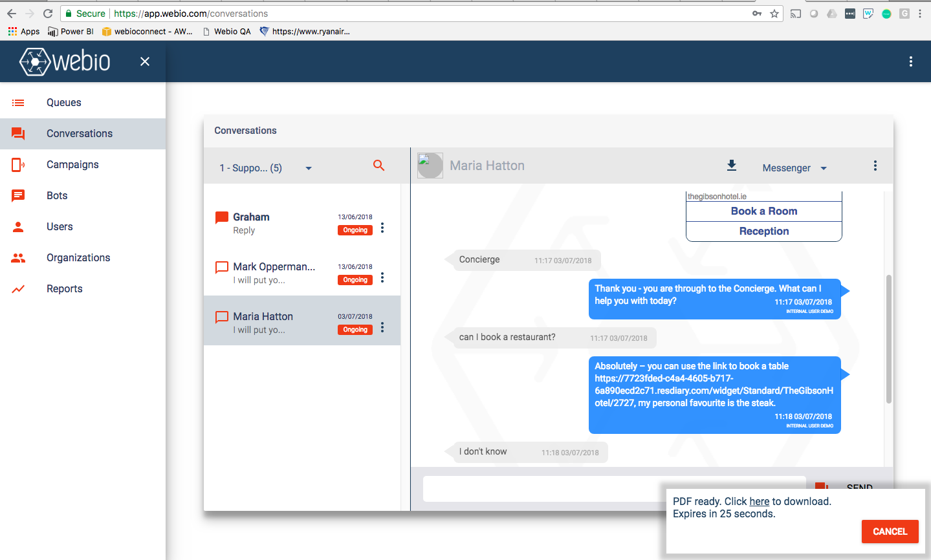Screen dimensions: 931x560
Task: Click the Ongoing badge on Graham
Action: (x=355, y=230)
